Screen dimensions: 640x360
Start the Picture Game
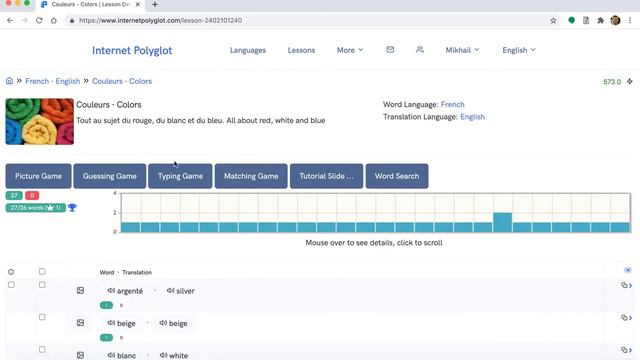[x=38, y=176]
